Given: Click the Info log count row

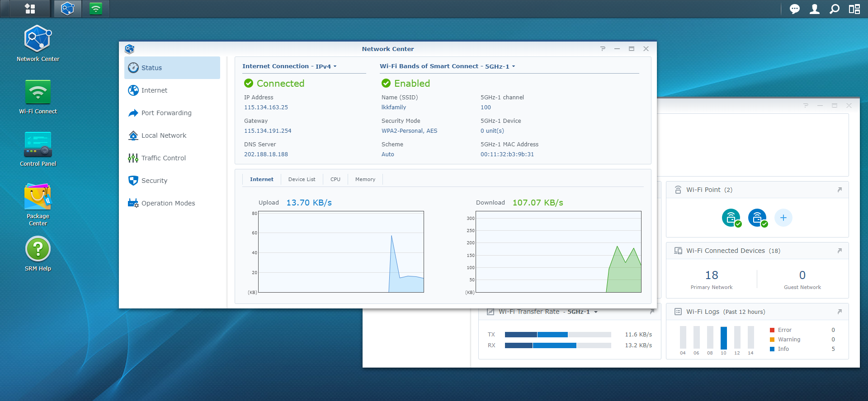Looking at the screenshot, I should pyautogui.click(x=802, y=349).
